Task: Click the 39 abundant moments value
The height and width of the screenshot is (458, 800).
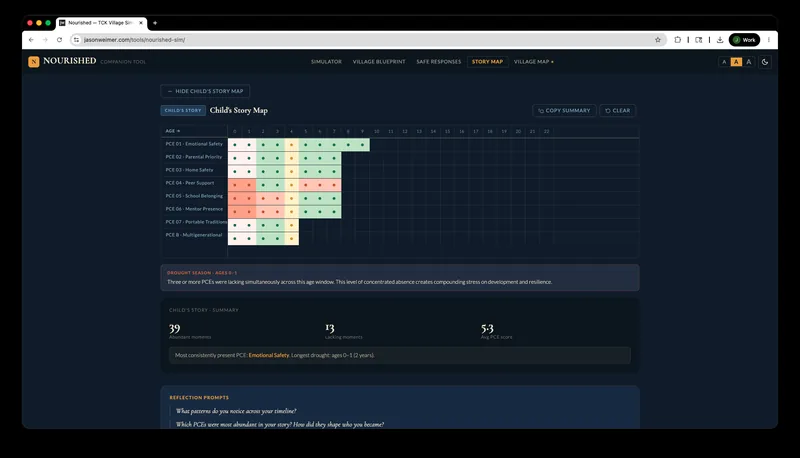Action: [174, 328]
